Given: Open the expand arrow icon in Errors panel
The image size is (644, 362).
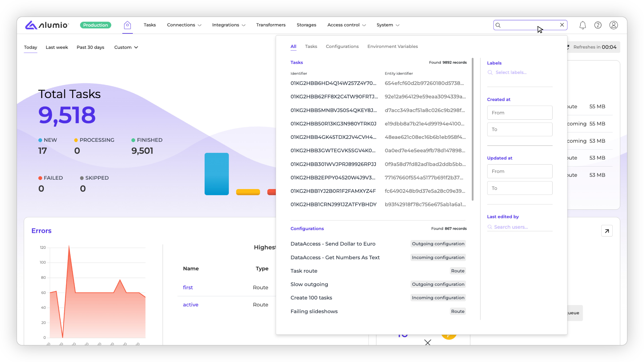Looking at the screenshot, I should pos(607,231).
